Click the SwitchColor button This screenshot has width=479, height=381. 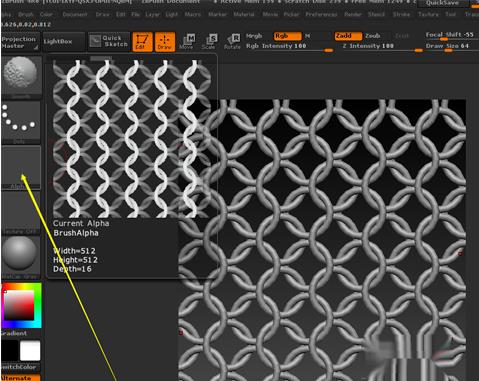20,367
